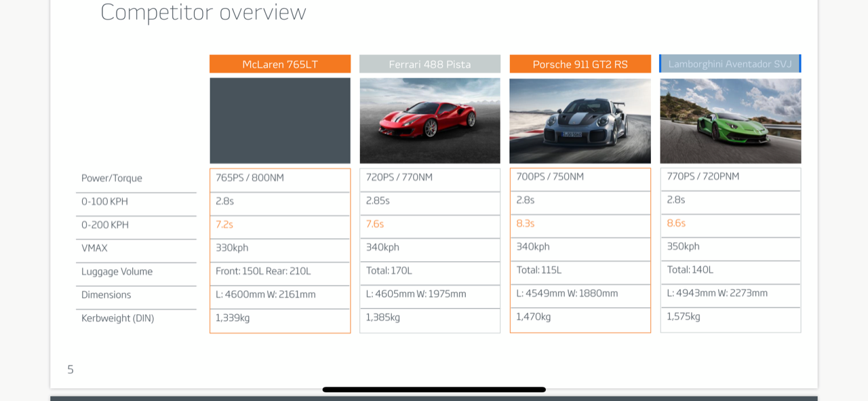Click McLaren's L: 4600mm W: 2161mm cell

pyautogui.click(x=266, y=294)
